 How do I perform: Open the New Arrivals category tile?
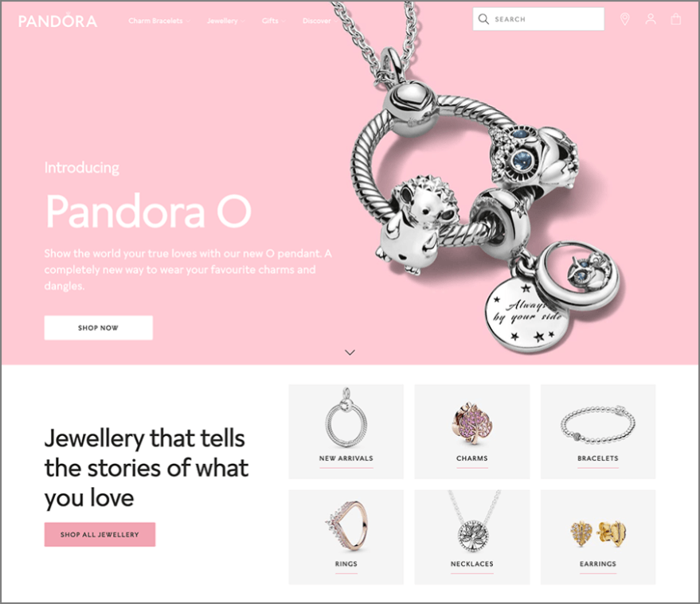coord(346,431)
